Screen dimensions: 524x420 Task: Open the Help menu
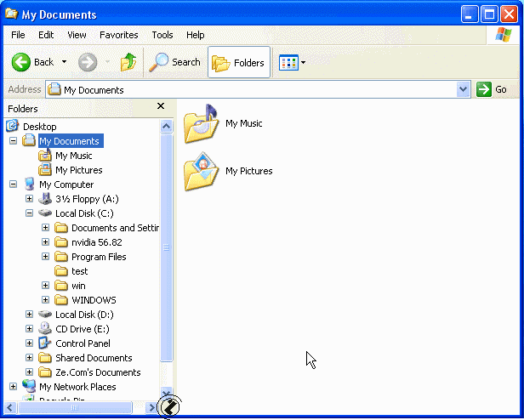pyautogui.click(x=195, y=35)
